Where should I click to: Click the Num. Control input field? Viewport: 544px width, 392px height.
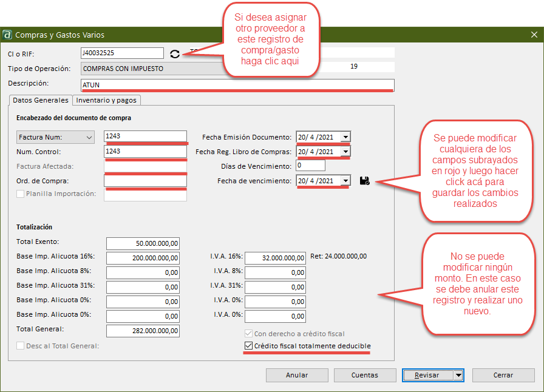tap(146, 151)
